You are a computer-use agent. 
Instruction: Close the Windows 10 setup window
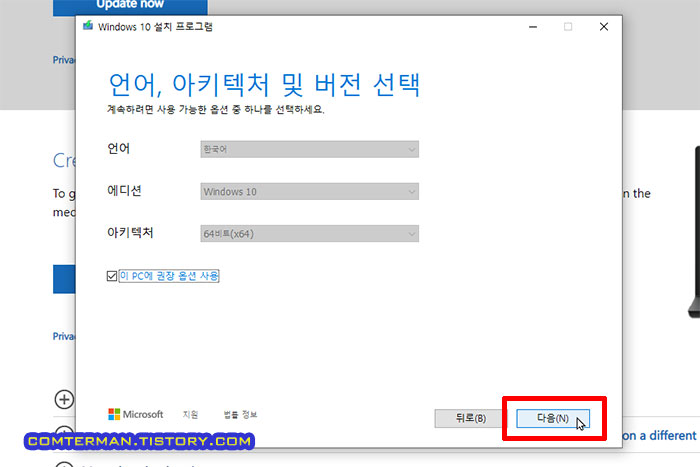604,27
